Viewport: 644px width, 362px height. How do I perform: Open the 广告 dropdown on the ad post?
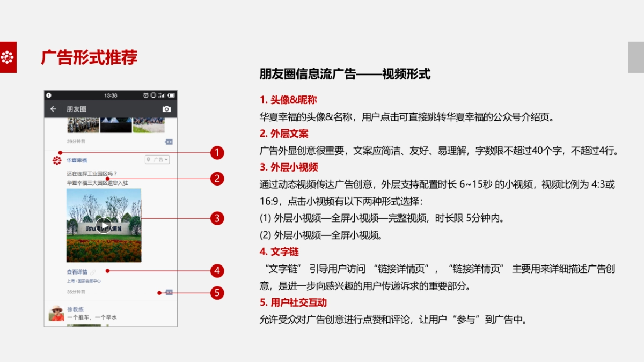click(x=159, y=159)
